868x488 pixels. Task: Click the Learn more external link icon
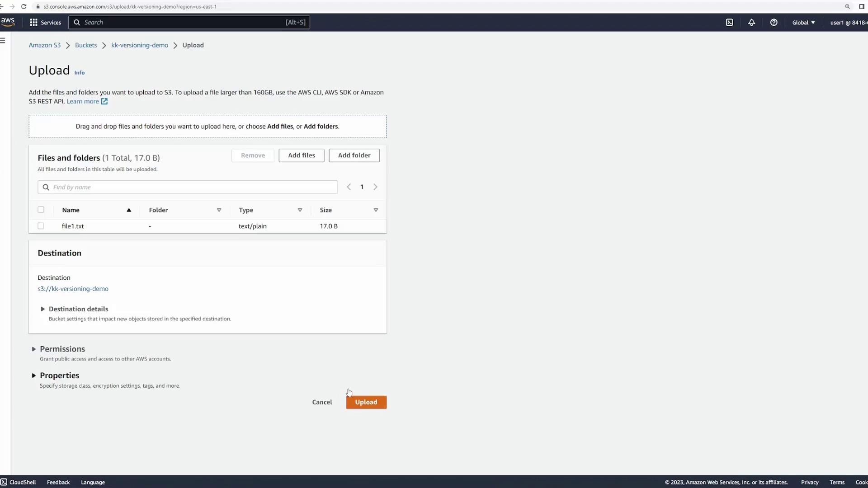pos(104,102)
